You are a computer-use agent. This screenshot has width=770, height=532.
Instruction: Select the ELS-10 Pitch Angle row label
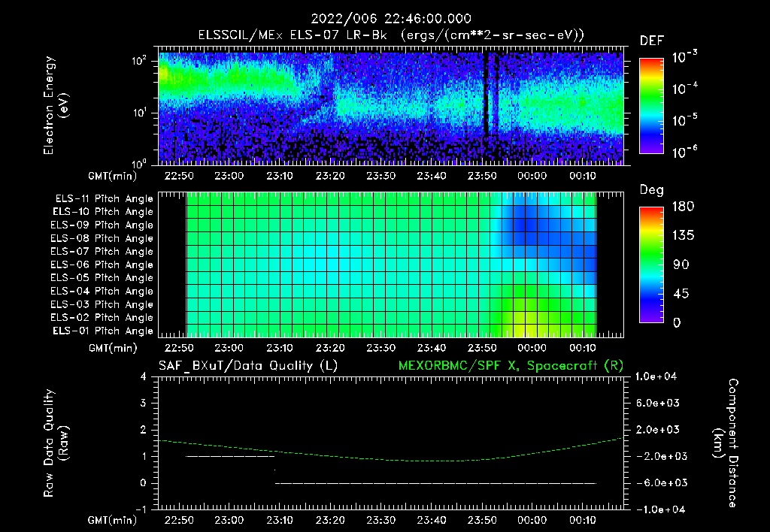pos(103,212)
